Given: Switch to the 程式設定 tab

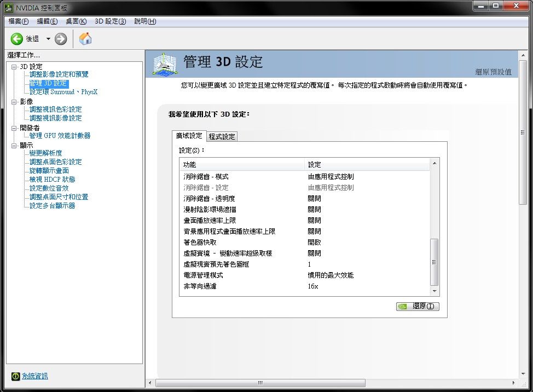Looking at the screenshot, I should (x=222, y=137).
